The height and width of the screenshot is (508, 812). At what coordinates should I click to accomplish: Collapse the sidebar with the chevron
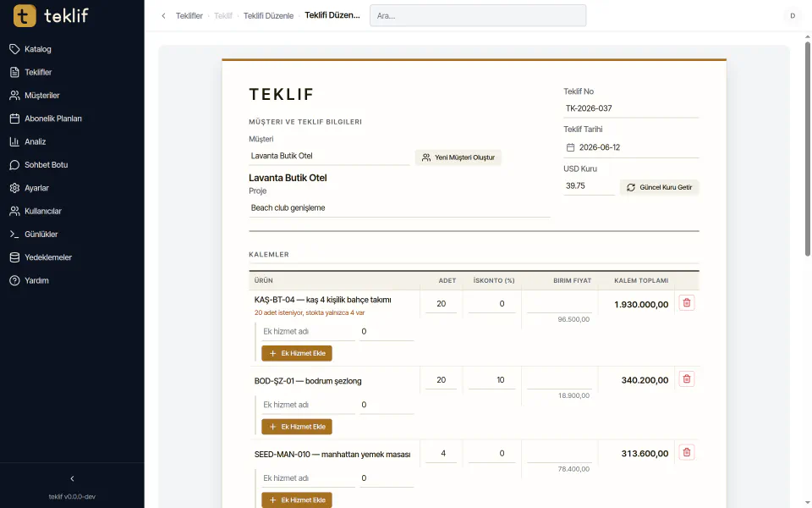72,478
